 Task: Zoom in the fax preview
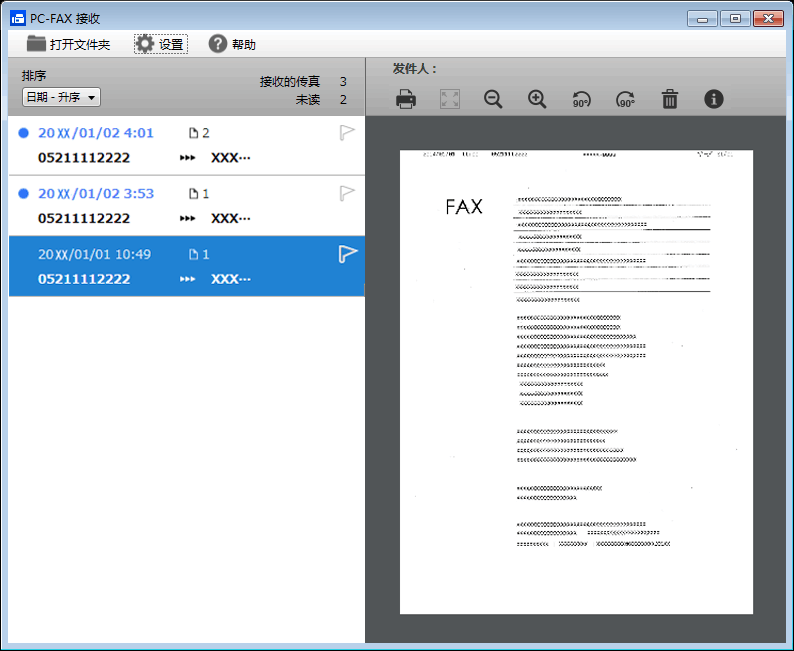(x=537, y=99)
